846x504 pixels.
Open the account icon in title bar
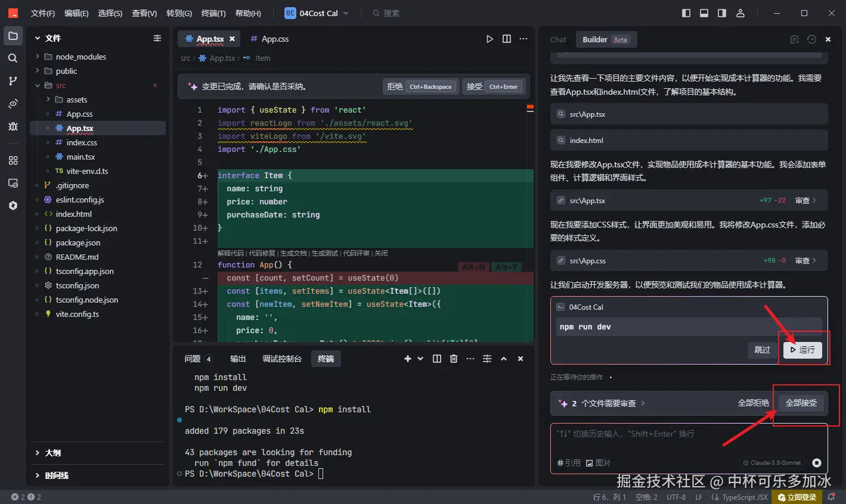click(740, 13)
